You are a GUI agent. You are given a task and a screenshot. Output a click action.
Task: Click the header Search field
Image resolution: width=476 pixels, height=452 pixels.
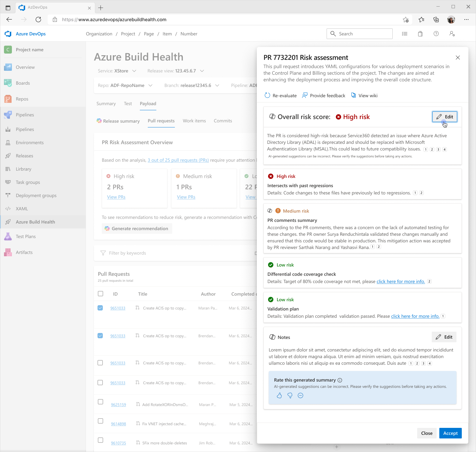(360, 34)
